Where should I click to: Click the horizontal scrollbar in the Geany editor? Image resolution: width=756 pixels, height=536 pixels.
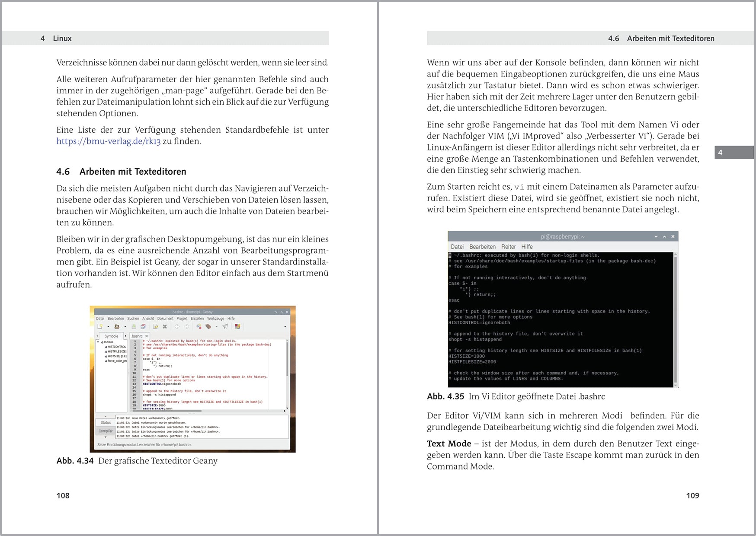pos(167,411)
